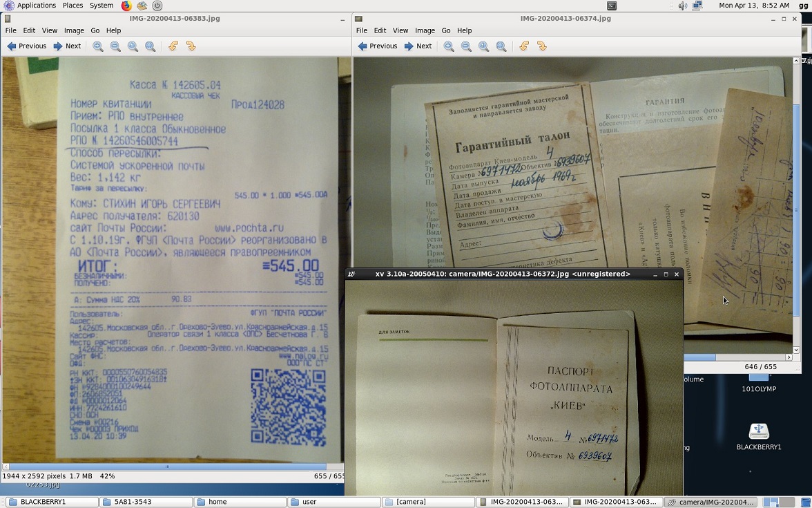Click Zoom In icon in left viewer toolbar
The width and height of the screenshot is (812, 508).
[x=98, y=46]
